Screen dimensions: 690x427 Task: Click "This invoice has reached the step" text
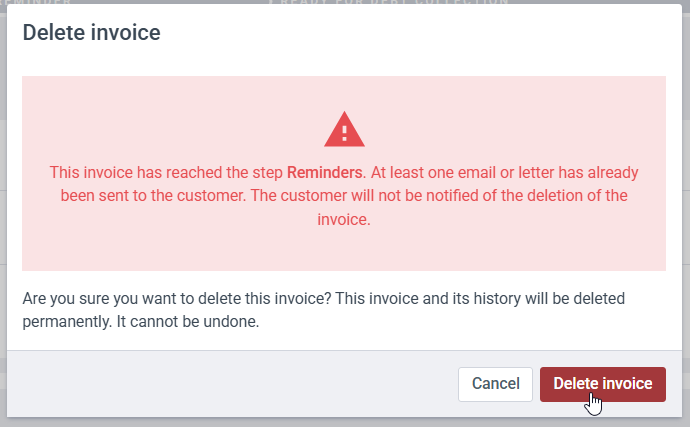pyautogui.click(x=166, y=172)
